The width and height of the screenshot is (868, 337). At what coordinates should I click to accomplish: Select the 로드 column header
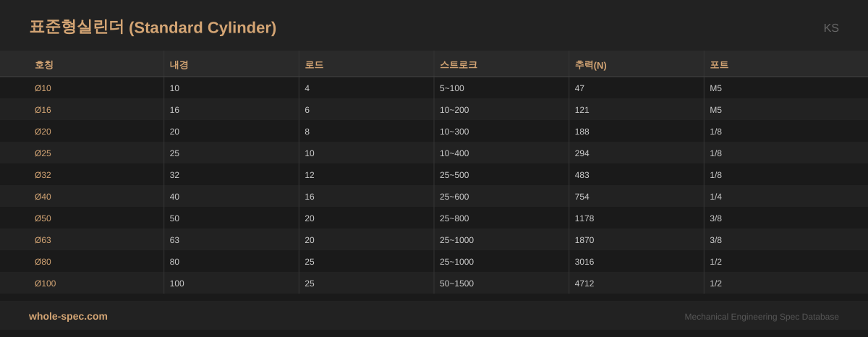[x=314, y=65]
